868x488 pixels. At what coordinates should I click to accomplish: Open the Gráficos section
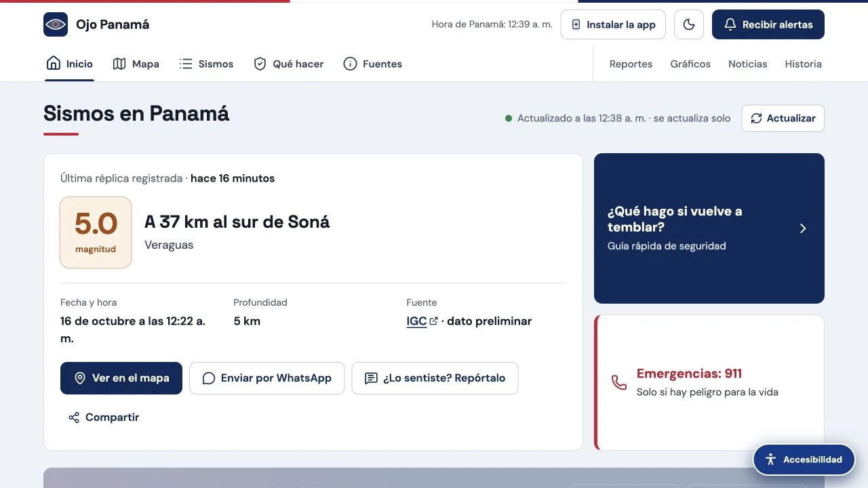click(x=690, y=64)
